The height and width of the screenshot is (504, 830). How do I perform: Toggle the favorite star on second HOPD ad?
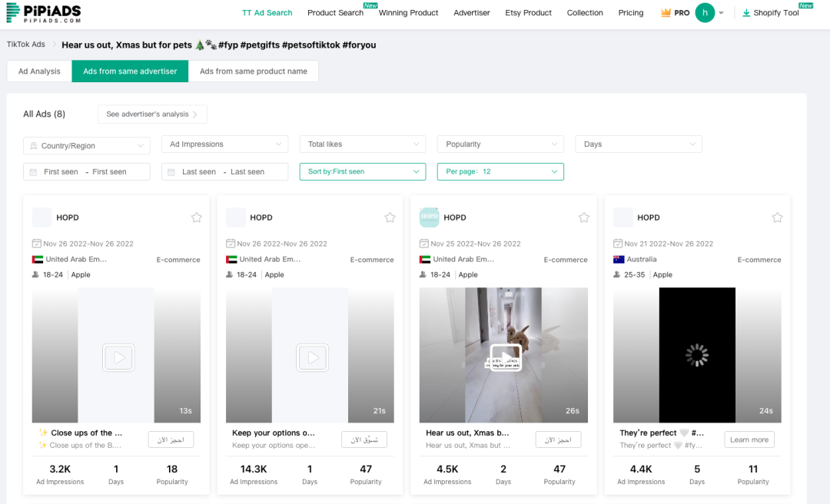tap(390, 217)
